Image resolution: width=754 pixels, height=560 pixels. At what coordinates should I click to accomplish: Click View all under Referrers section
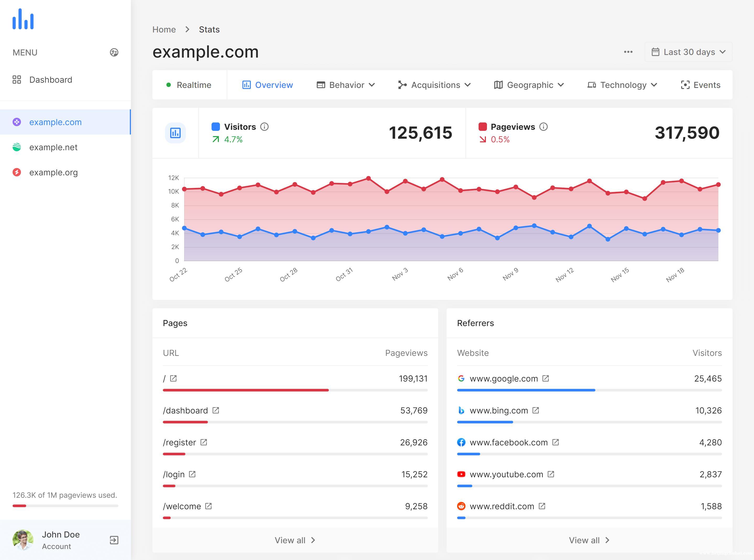(x=589, y=539)
